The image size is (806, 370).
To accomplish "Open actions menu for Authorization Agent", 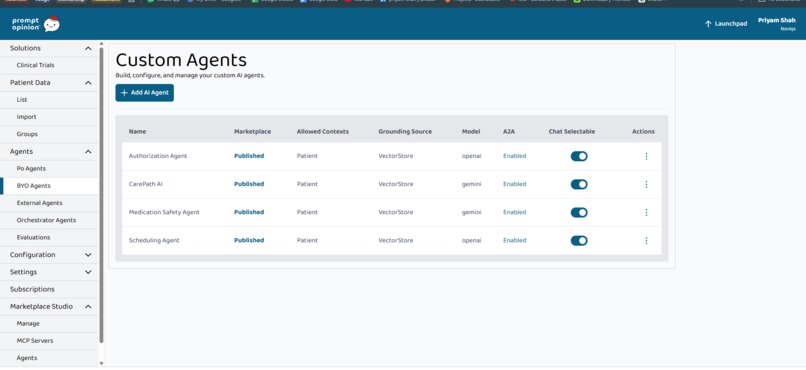I will [646, 156].
